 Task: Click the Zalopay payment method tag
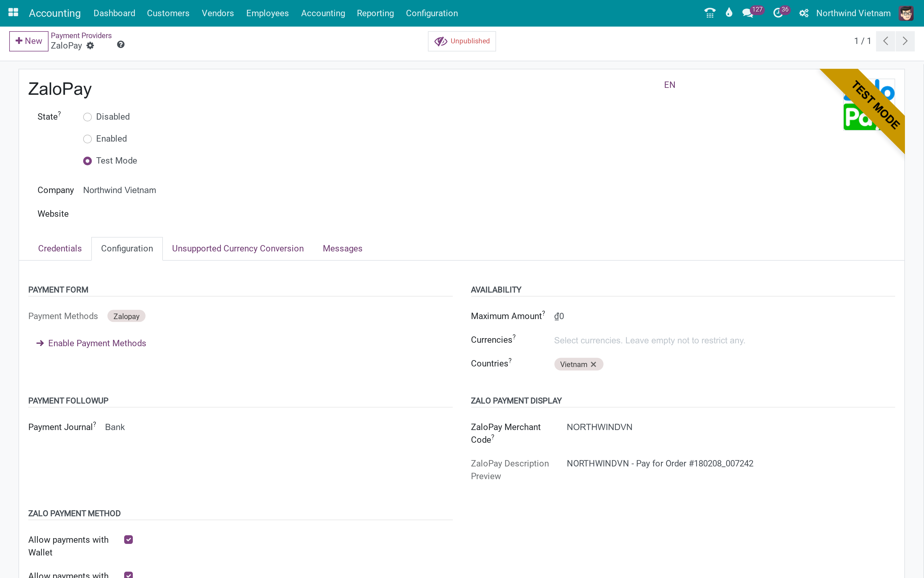pyautogui.click(x=126, y=316)
